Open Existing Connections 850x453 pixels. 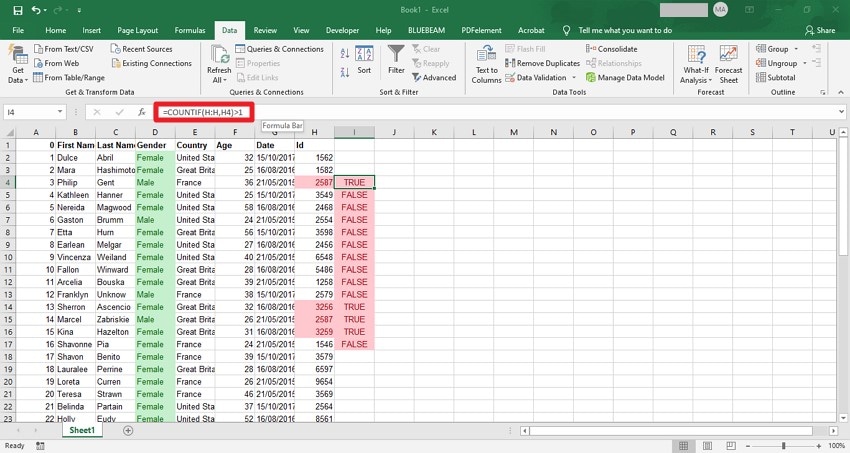click(x=151, y=63)
